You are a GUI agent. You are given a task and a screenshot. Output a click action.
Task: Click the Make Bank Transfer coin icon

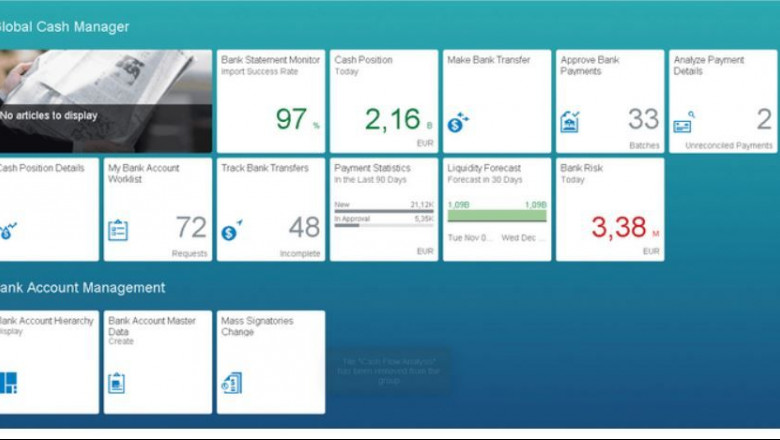(x=458, y=123)
